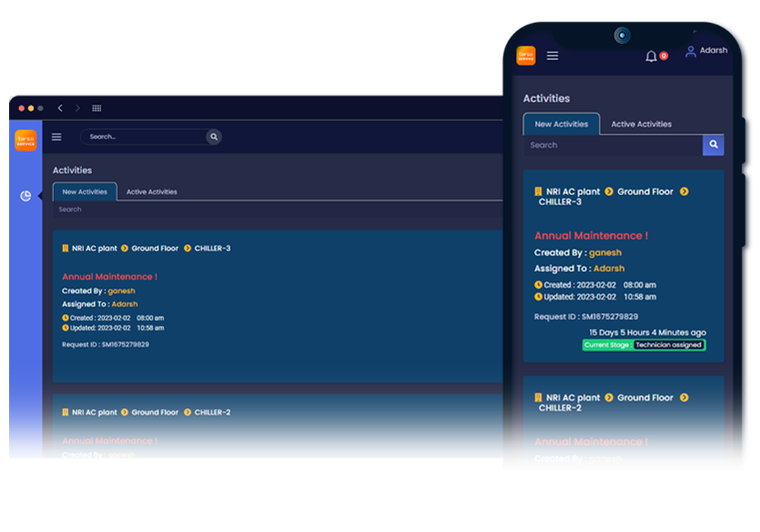This screenshot has height=532, width=760.
Task: Click the desktop top bar Search field
Action: (x=143, y=137)
